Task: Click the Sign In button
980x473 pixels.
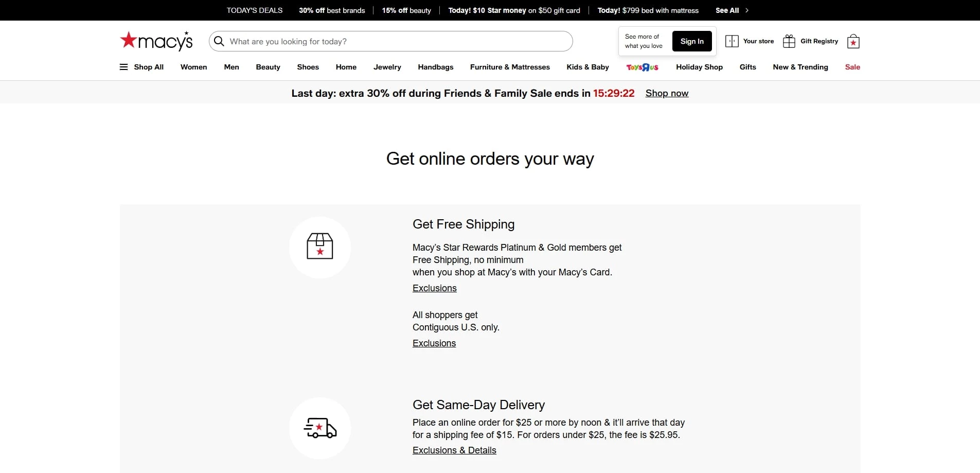Action: (691, 41)
